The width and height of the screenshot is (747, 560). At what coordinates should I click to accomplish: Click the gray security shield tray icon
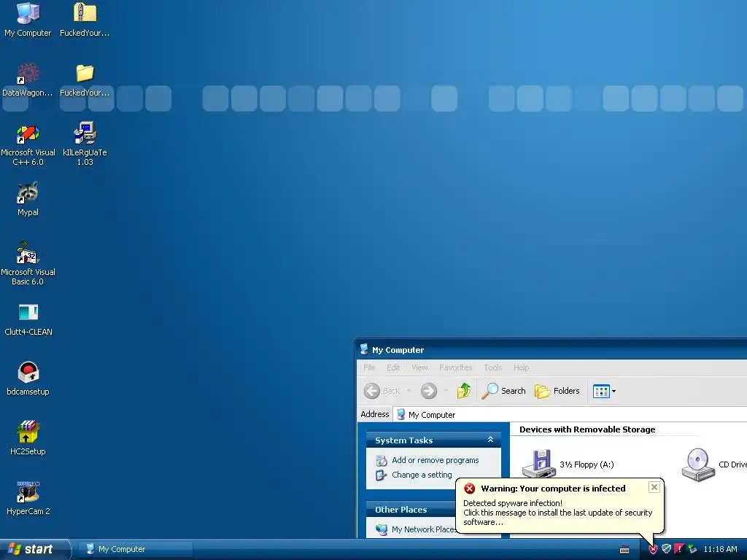[666, 549]
